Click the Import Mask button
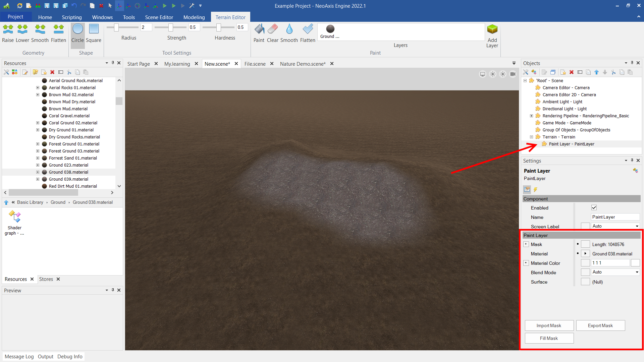Image resolution: width=644 pixels, height=362 pixels. point(549,325)
